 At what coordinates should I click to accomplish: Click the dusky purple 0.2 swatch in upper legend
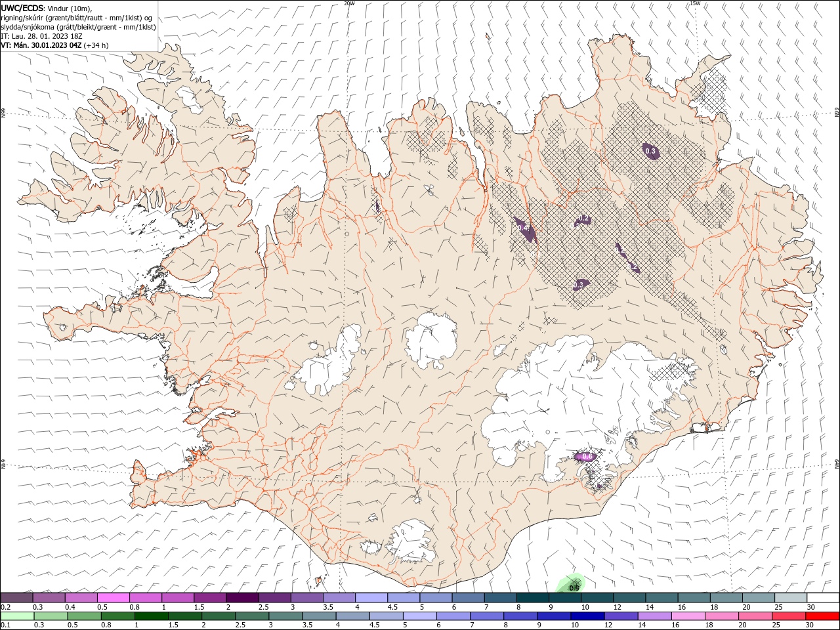(x=17, y=598)
